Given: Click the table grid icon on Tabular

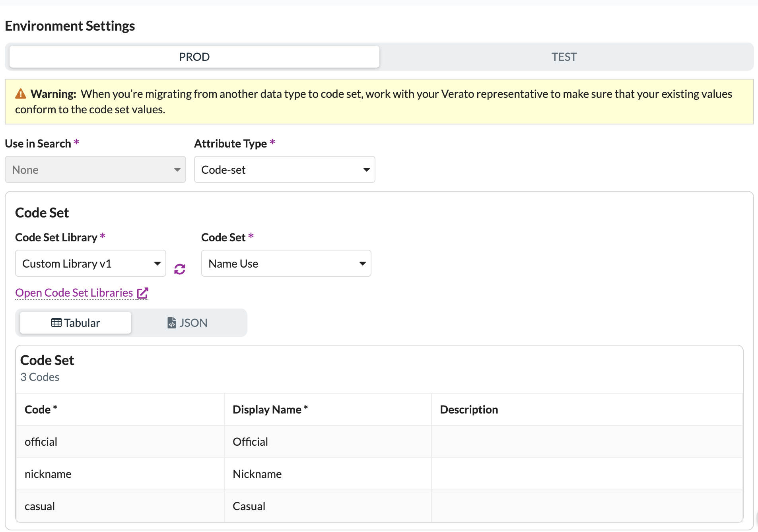Looking at the screenshot, I should click(56, 322).
